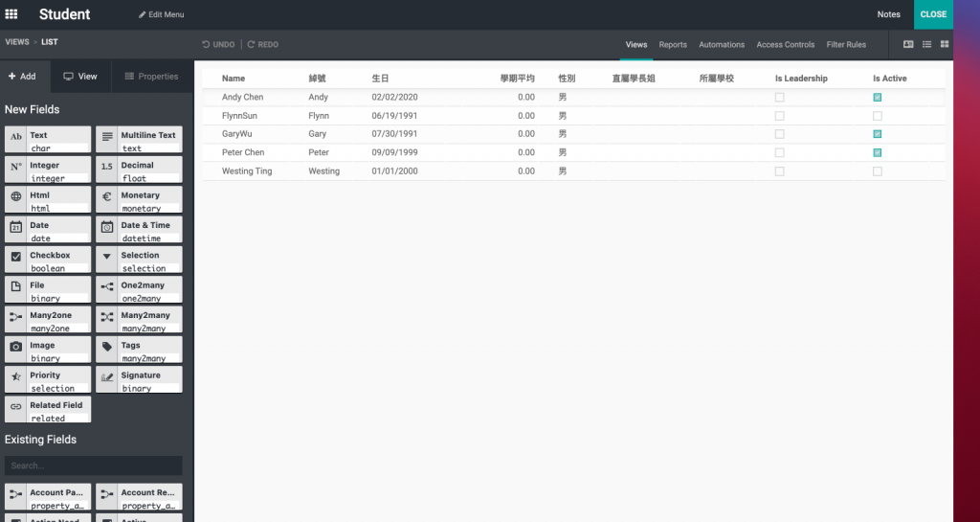Add a Text char field

[x=48, y=140]
